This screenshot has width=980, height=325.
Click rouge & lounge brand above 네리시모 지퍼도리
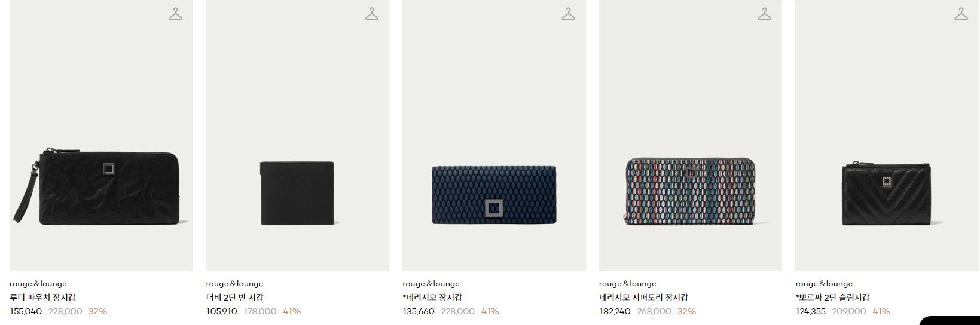(x=628, y=284)
